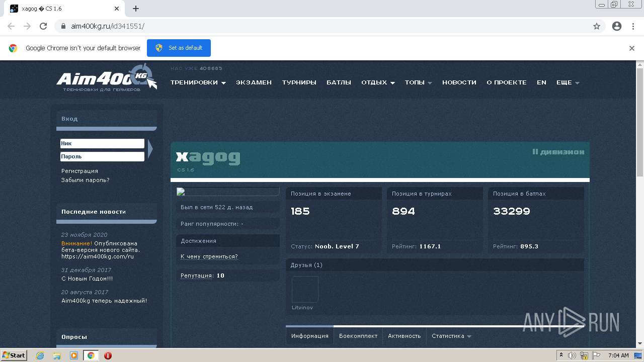
Task: Close the xagog CS 1.6 tab
Action: (x=117, y=9)
